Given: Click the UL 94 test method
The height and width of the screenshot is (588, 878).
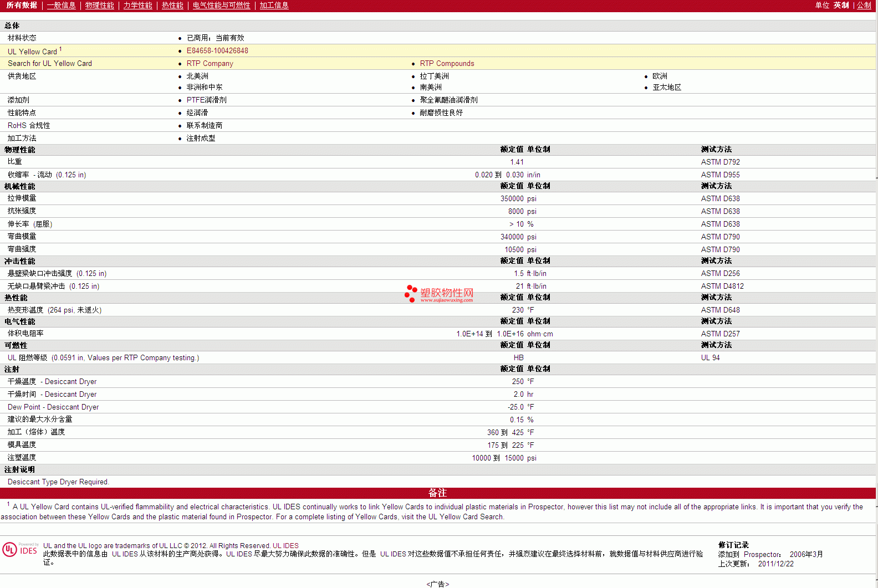Looking at the screenshot, I should pos(710,358).
